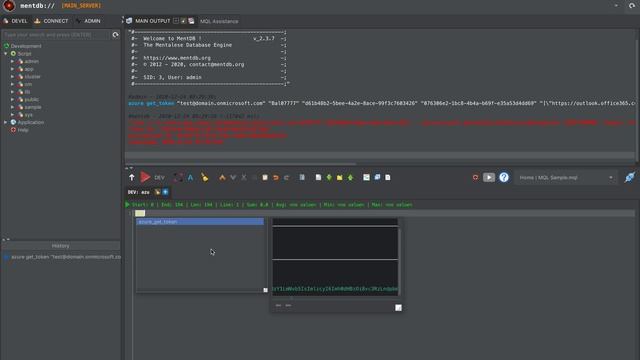The image size is (640, 360).
Task: Expand the app script node
Action: [x=12, y=69]
